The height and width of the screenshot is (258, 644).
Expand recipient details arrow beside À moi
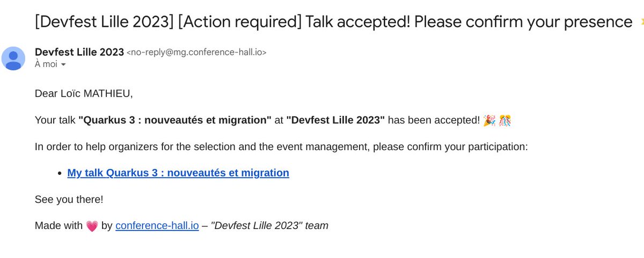pos(63,65)
